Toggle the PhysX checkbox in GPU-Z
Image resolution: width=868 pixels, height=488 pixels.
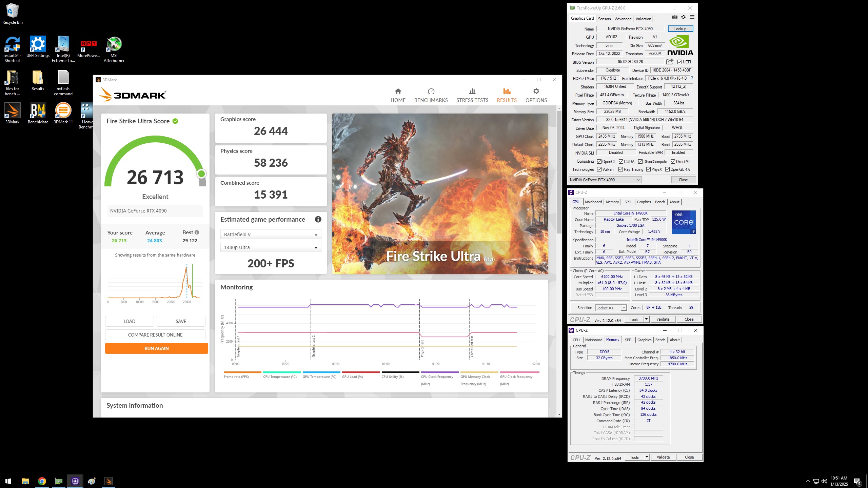(648, 169)
